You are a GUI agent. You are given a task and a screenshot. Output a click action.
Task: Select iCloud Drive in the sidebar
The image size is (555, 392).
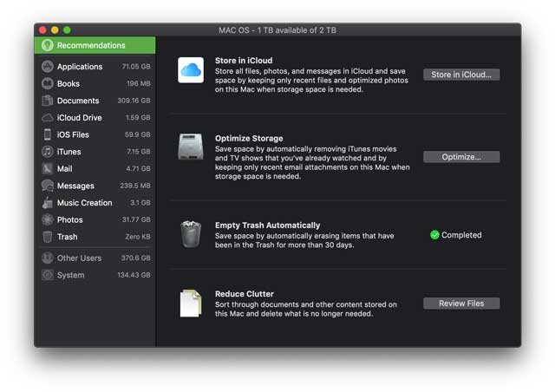[95, 118]
